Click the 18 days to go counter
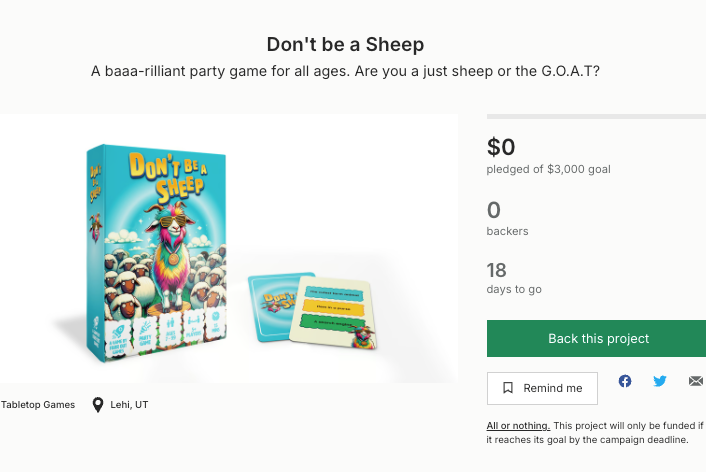Viewport: 706px width, 472px height. click(x=497, y=270)
